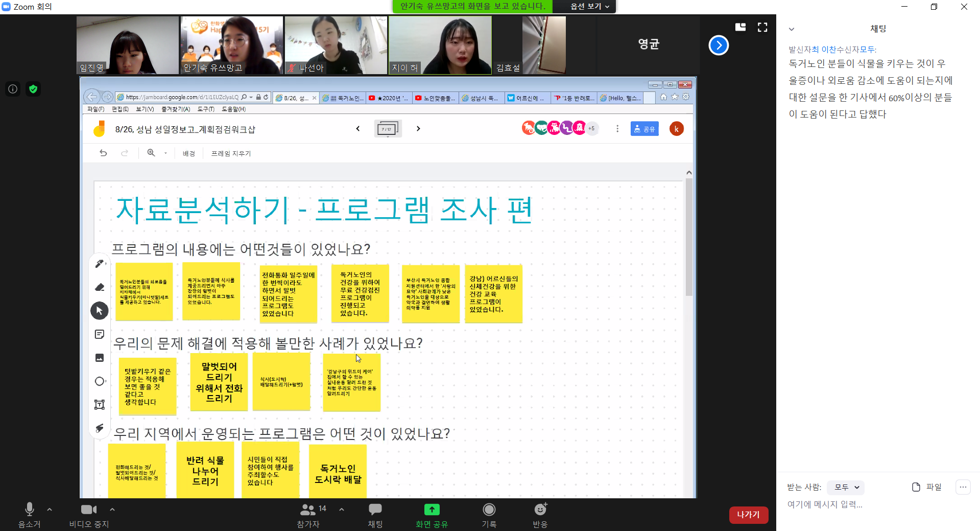
Task: Click the browser back arrow
Action: pyautogui.click(x=91, y=97)
